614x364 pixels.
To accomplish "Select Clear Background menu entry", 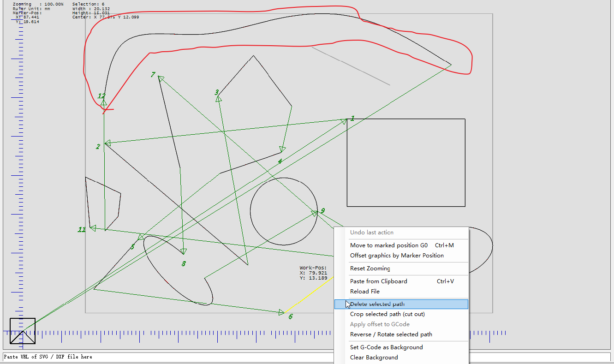I will pos(374,358).
